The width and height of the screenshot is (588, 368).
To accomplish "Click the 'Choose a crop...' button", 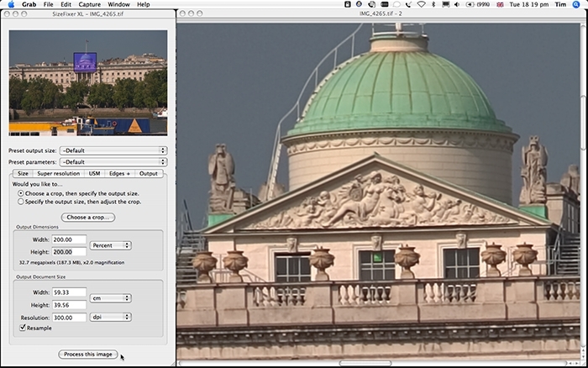I will point(87,218).
